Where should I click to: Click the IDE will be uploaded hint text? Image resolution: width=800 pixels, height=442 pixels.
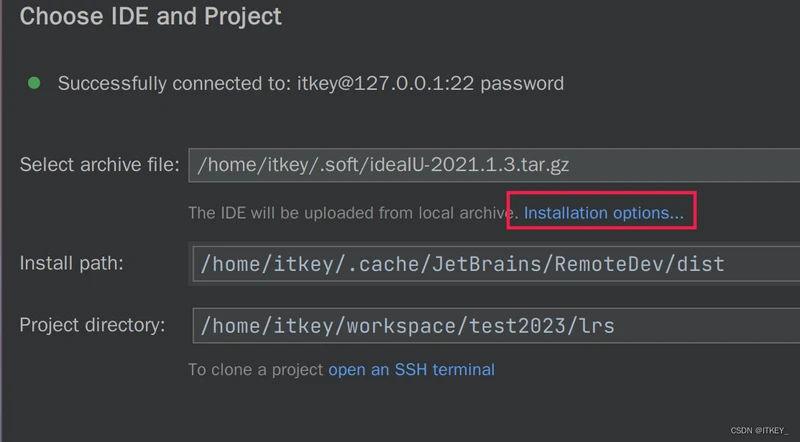tap(353, 213)
